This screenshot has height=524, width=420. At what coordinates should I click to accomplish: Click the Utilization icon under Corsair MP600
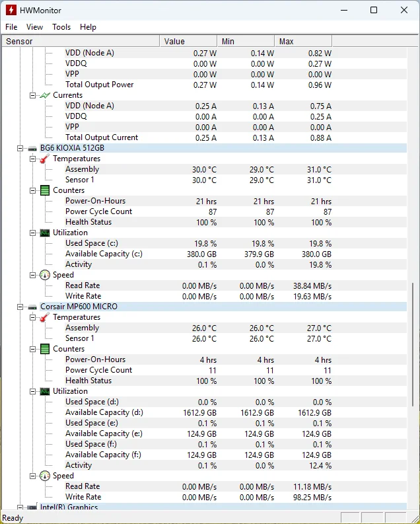45,391
